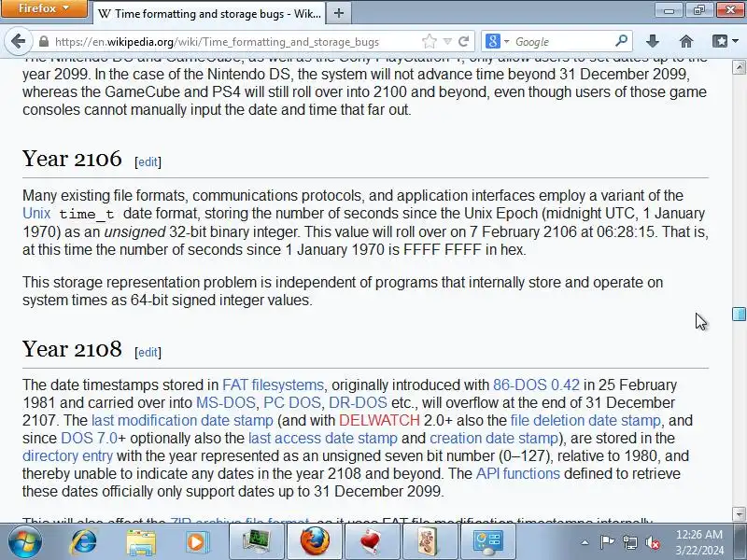Screen dimensions: 747x560
Task: Edit the Year 2106 section
Action: click(148, 161)
